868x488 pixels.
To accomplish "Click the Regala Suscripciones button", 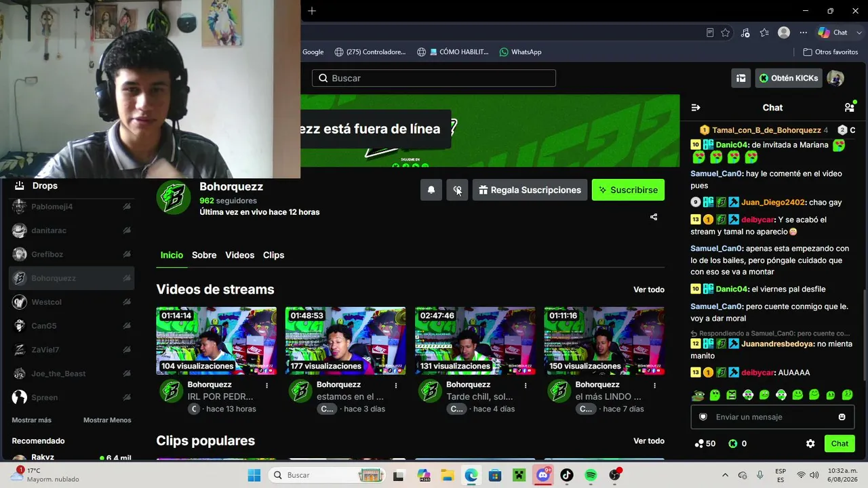I will pos(530,190).
